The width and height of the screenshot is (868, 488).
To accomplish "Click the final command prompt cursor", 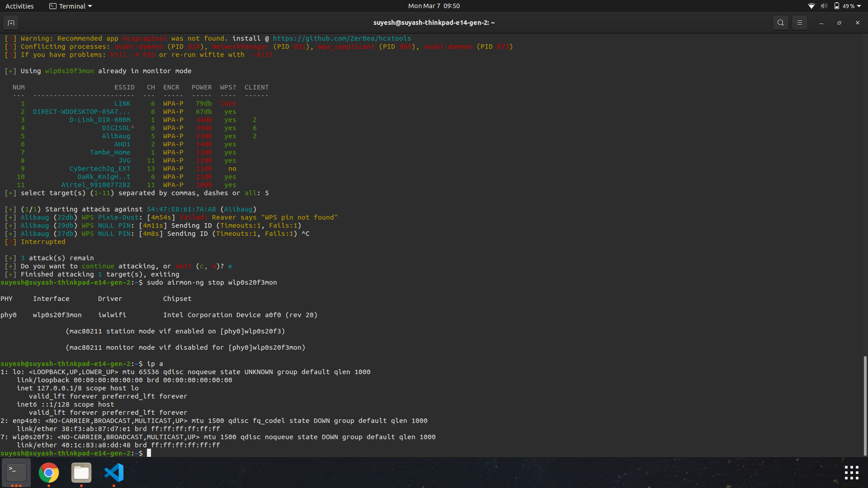I will pos(149,453).
